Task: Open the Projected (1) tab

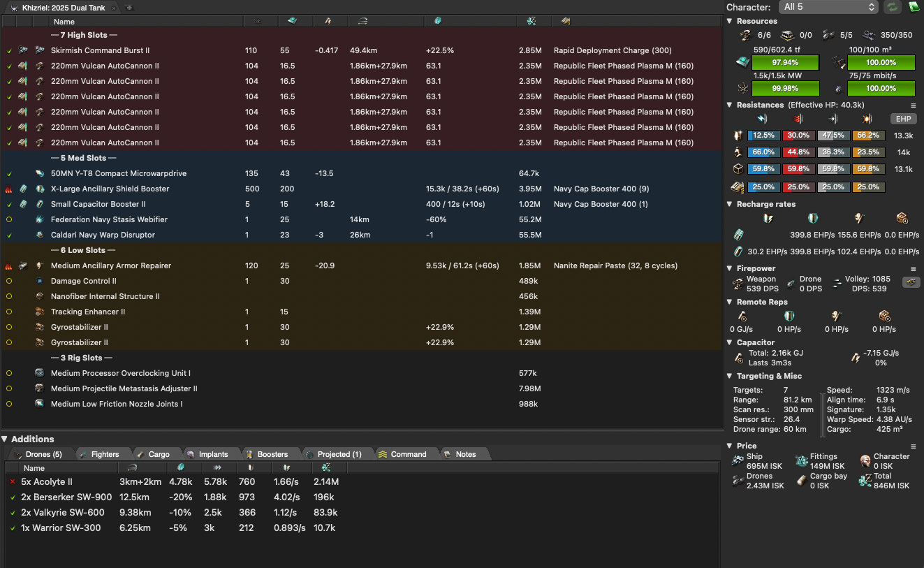Action: (x=339, y=454)
